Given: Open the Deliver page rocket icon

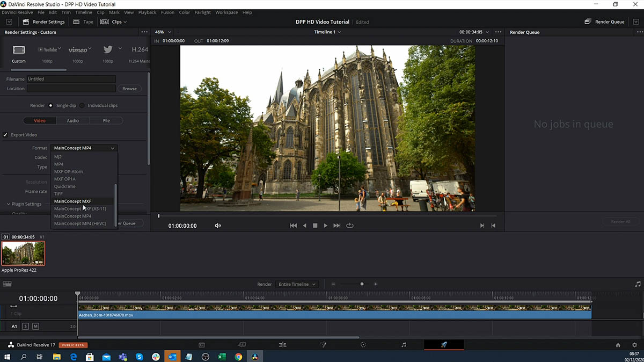Looking at the screenshot, I should point(444,345).
